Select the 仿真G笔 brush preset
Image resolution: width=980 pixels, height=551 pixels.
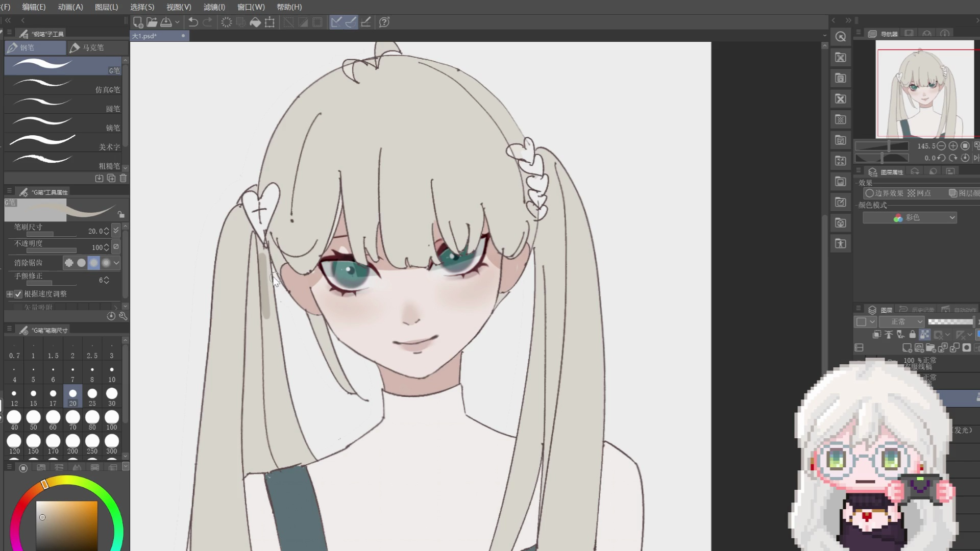(x=64, y=84)
